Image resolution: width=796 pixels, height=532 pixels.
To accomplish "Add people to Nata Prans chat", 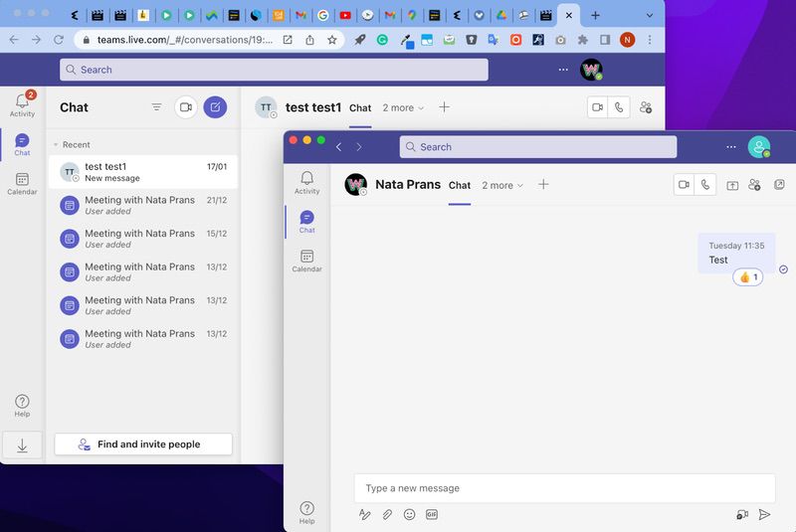I will (755, 185).
